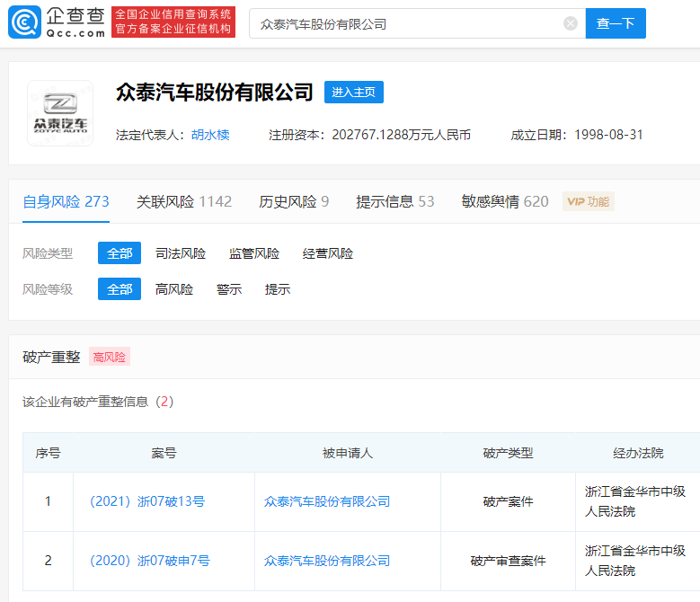Click the 查一下 search button
Viewport: 700px width, 602px height.
pyautogui.click(x=616, y=23)
